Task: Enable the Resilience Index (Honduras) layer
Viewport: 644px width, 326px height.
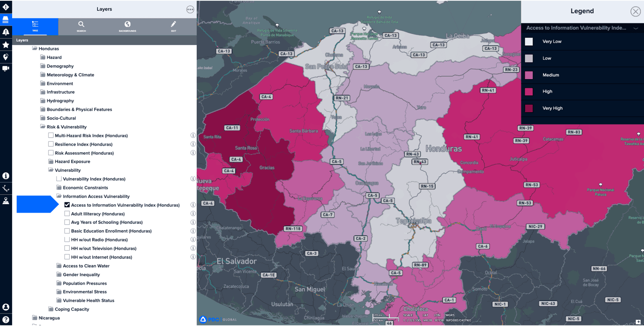Action: point(51,144)
